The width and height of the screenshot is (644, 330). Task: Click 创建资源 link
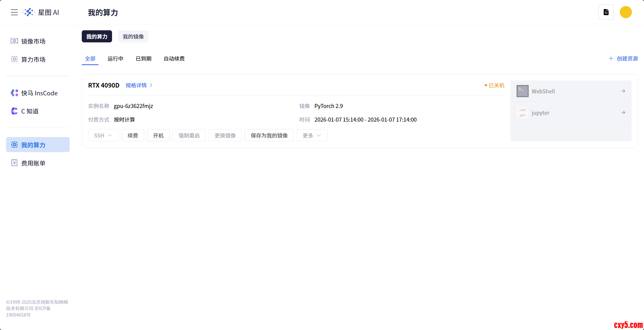[623, 59]
